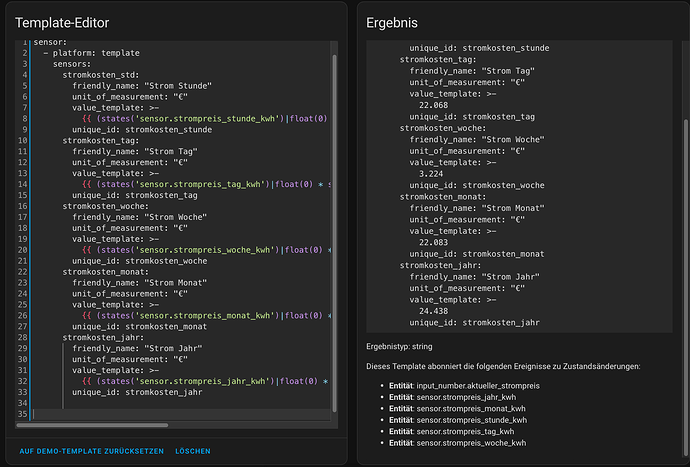Click the strompreis_stunde_kwh template line
This screenshot has width=690, height=467.
pyautogui.click(x=205, y=118)
